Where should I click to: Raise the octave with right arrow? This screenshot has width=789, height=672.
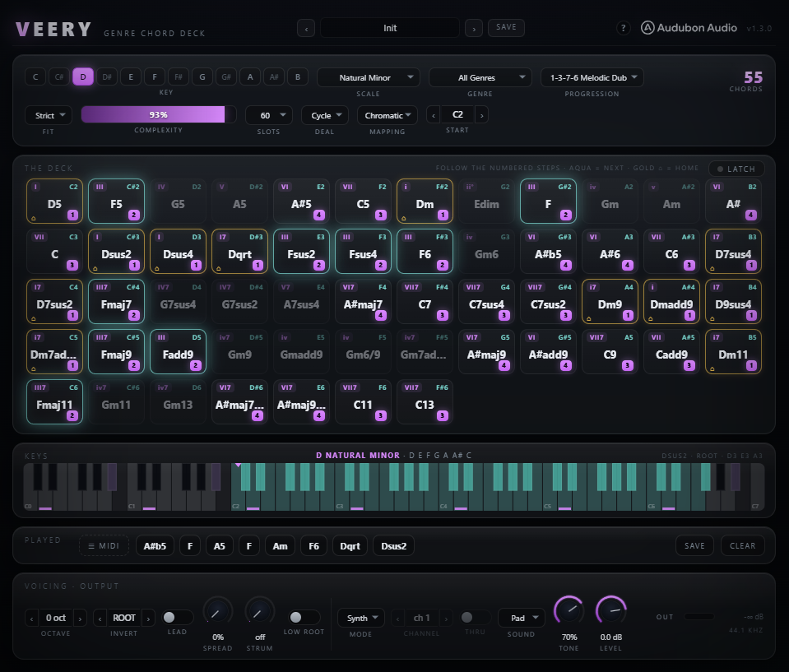pos(80,619)
